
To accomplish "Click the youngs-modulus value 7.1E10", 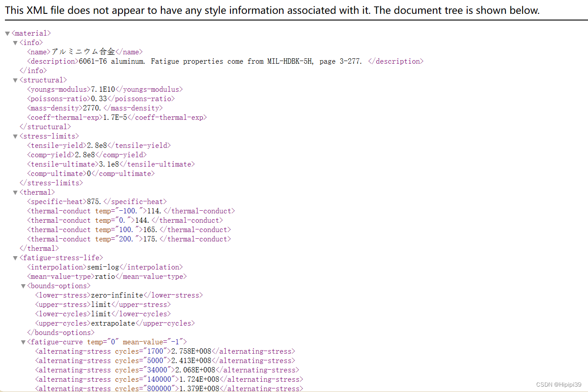I will (103, 90).
